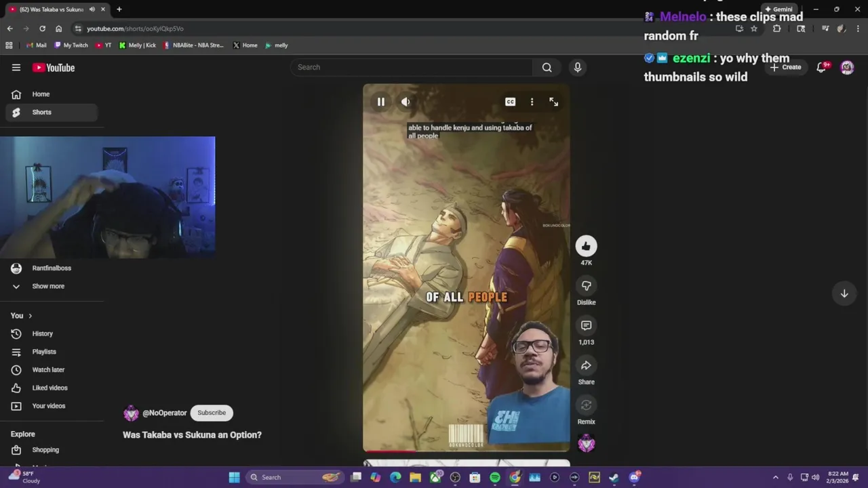Open History in the sidebar
The image size is (868, 488).
[51, 333]
